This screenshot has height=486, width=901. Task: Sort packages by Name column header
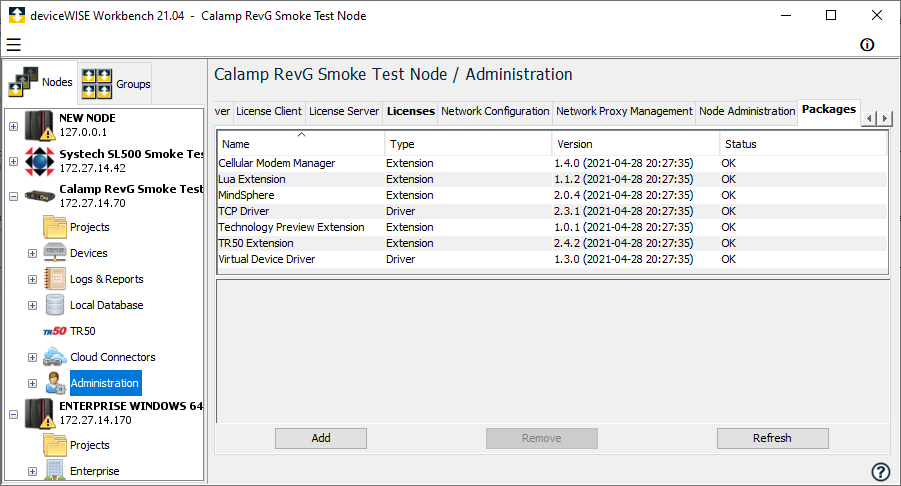[301, 144]
